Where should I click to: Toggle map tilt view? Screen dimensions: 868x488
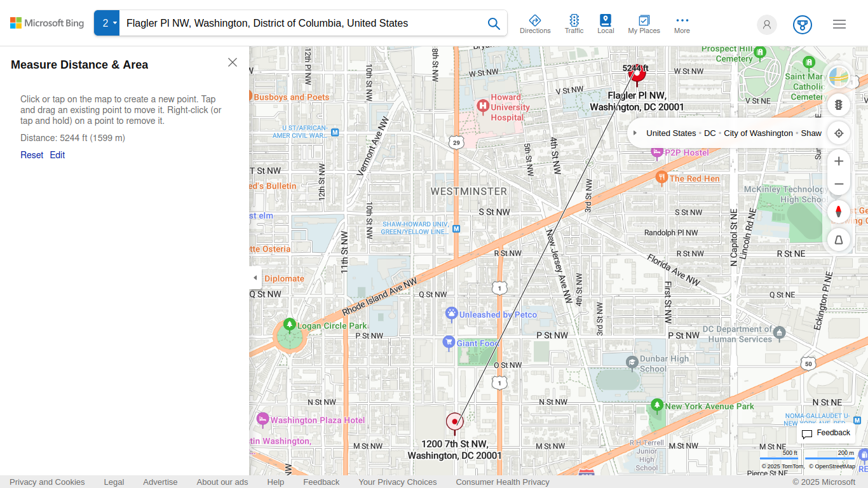click(839, 240)
